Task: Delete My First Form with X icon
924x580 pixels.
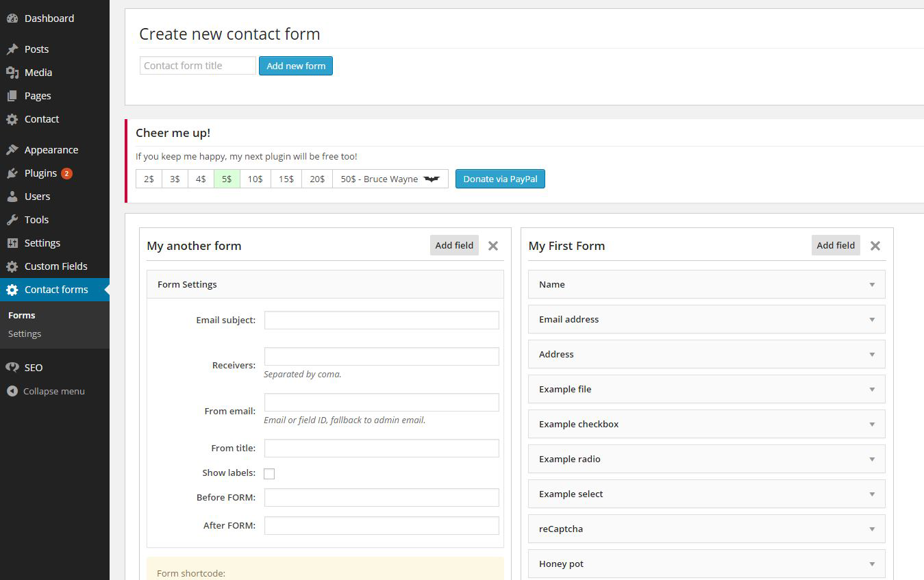Action: pos(875,246)
